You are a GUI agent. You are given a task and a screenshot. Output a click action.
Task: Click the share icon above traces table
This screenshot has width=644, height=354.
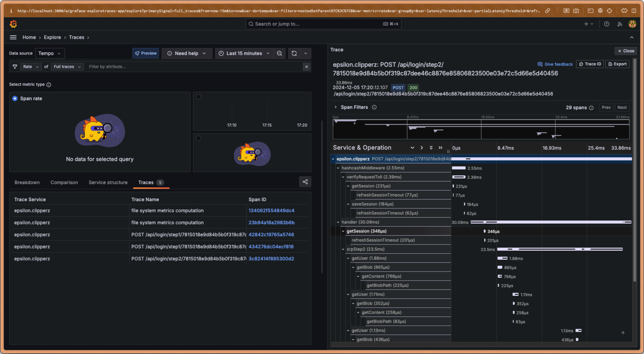click(305, 182)
